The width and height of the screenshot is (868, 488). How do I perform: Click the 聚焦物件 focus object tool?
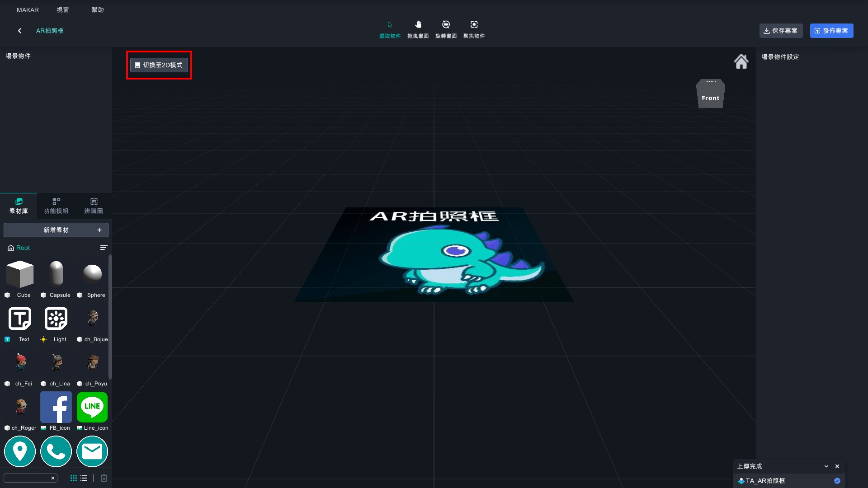[x=474, y=29]
